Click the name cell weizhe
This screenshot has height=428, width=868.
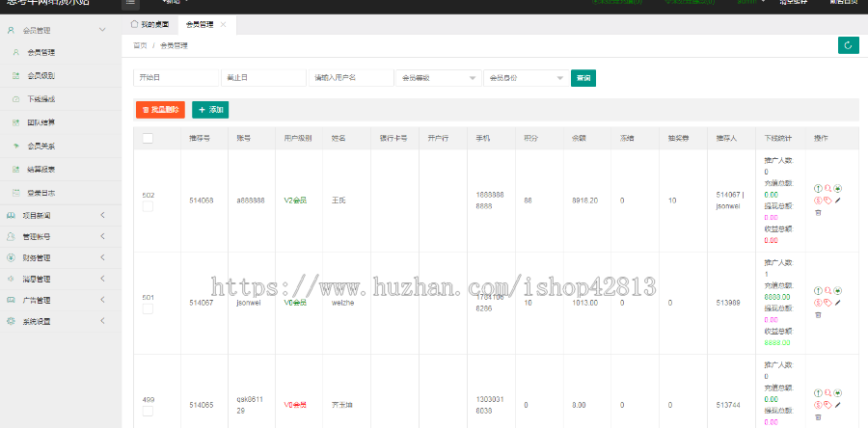click(x=342, y=303)
